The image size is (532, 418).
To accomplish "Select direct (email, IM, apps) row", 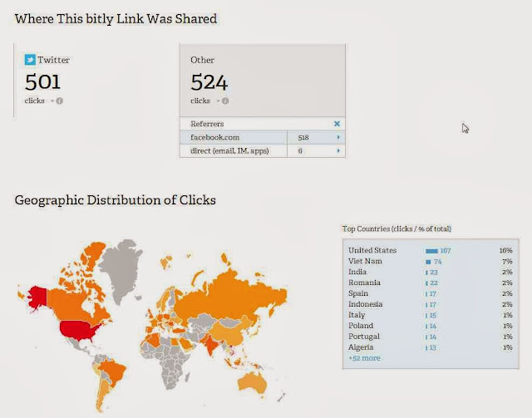I will 263,151.
